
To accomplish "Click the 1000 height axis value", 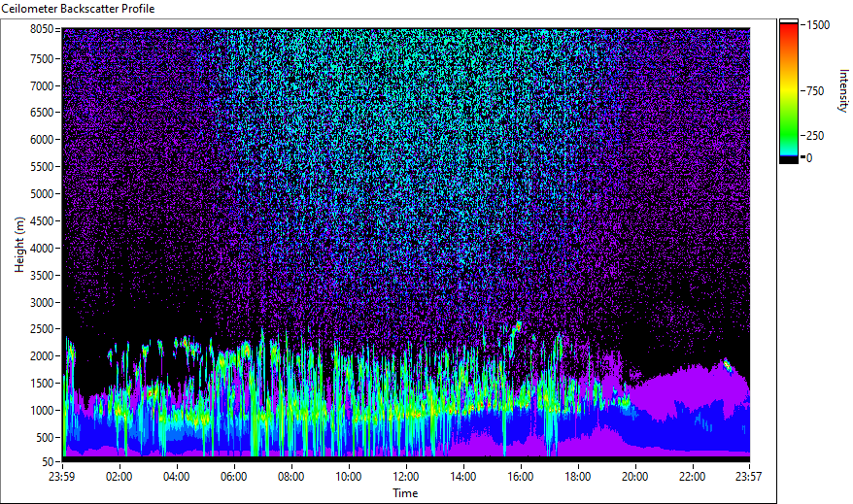I will [x=42, y=411].
